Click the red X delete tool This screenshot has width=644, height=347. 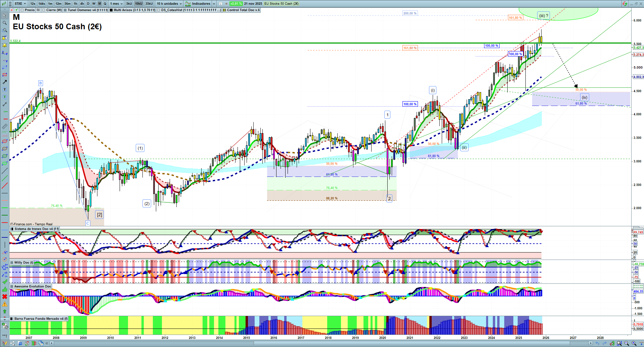point(5,297)
